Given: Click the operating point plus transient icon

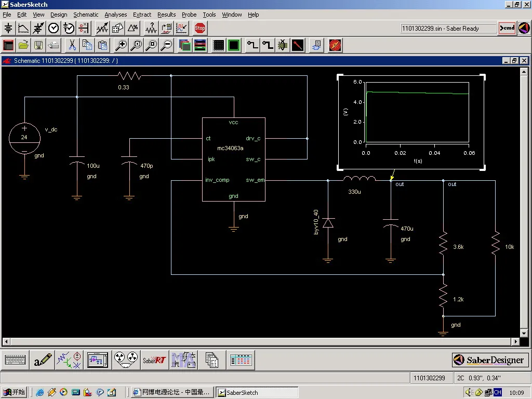Looking at the screenshot, I should pos(69,28).
